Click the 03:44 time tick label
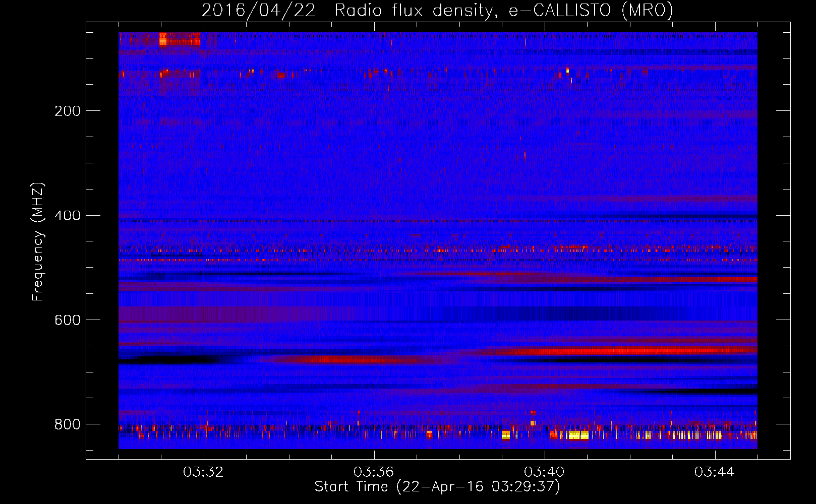Screen dimensions: 816x504 tap(715, 472)
